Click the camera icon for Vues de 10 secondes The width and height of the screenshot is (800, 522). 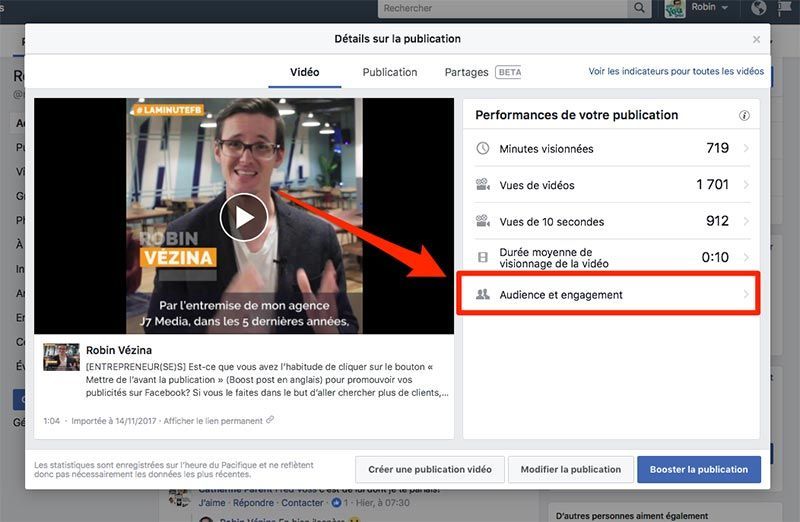pyautogui.click(x=483, y=221)
